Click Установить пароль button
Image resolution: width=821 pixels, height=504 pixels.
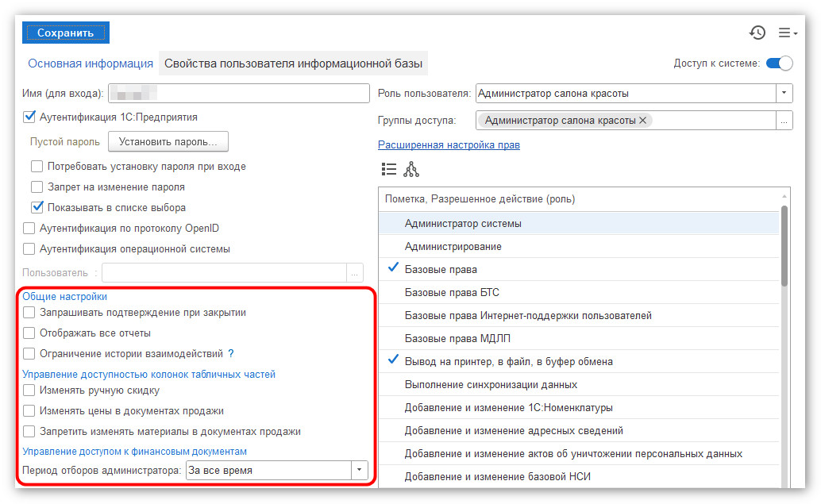click(168, 141)
